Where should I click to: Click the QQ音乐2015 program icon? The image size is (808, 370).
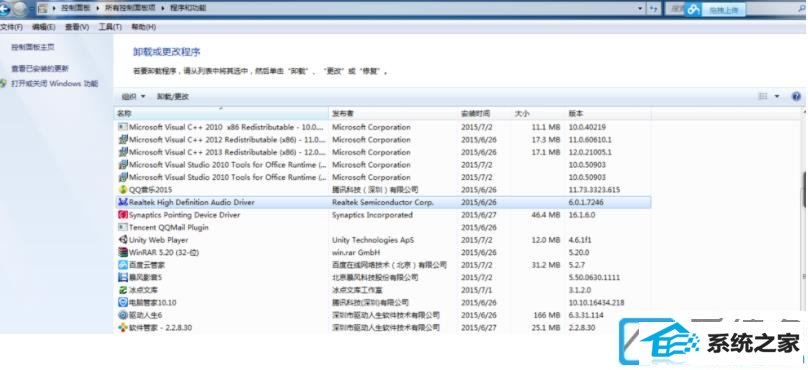pyautogui.click(x=123, y=190)
